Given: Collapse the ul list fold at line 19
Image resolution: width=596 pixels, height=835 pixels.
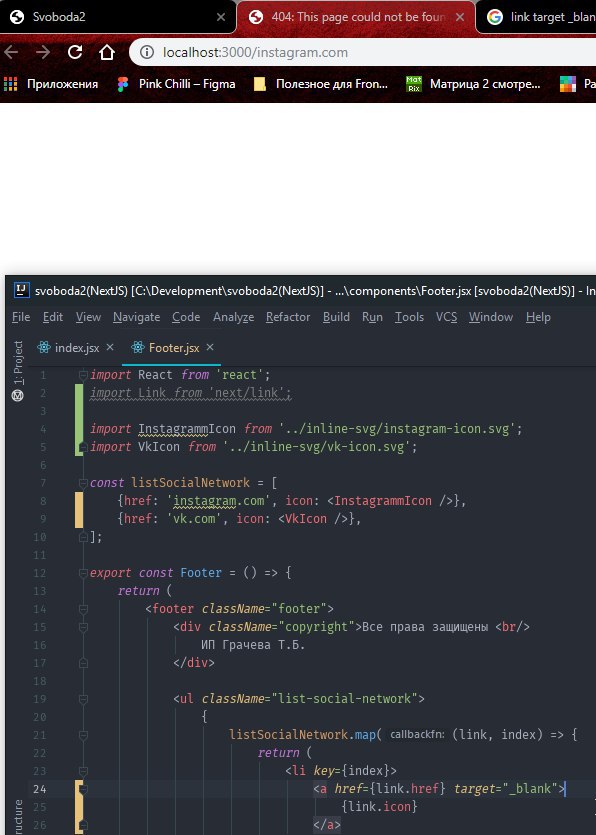Looking at the screenshot, I should (83, 699).
